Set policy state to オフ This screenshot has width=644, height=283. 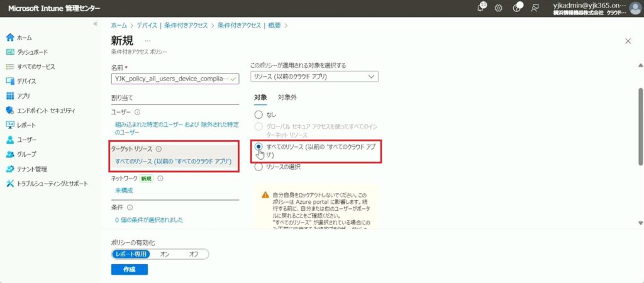point(194,254)
